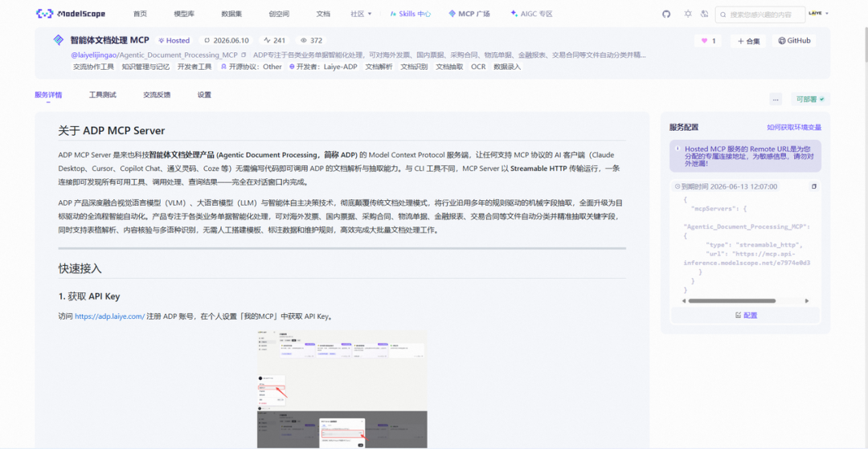Toggle the sun theme icon
The width and height of the screenshot is (868, 449).
[x=687, y=14]
